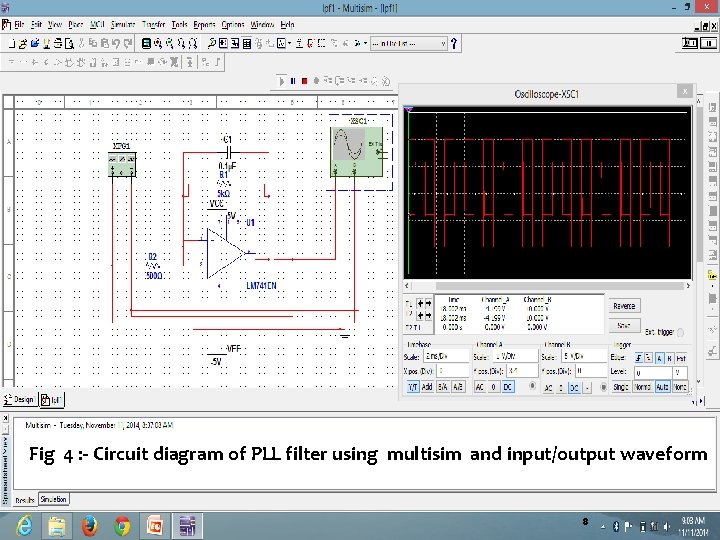720x540 pixels.
Task: Select the XFG1 function generator component
Action: coord(122,164)
